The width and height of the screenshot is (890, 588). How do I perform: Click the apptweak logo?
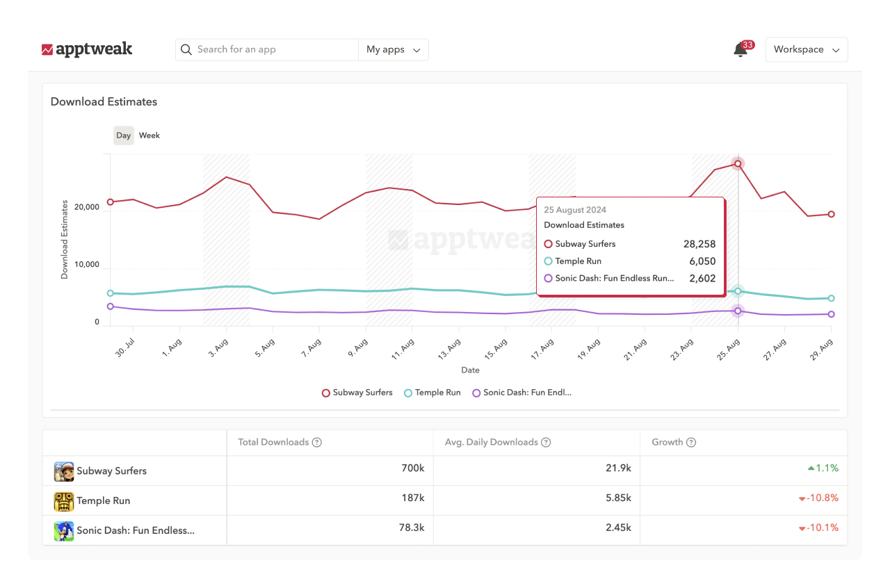click(x=87, y=49)
